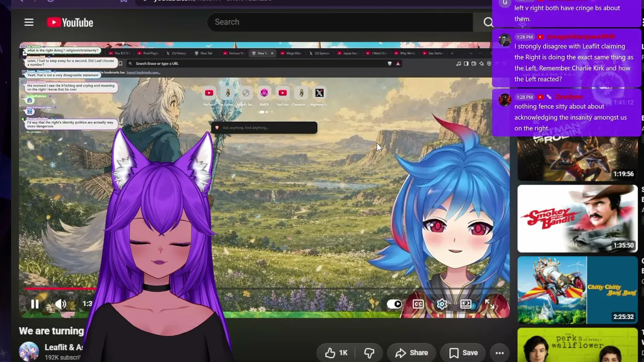Open the player settings gear
Screen dimensions: 644x362
tap(442, 304)
